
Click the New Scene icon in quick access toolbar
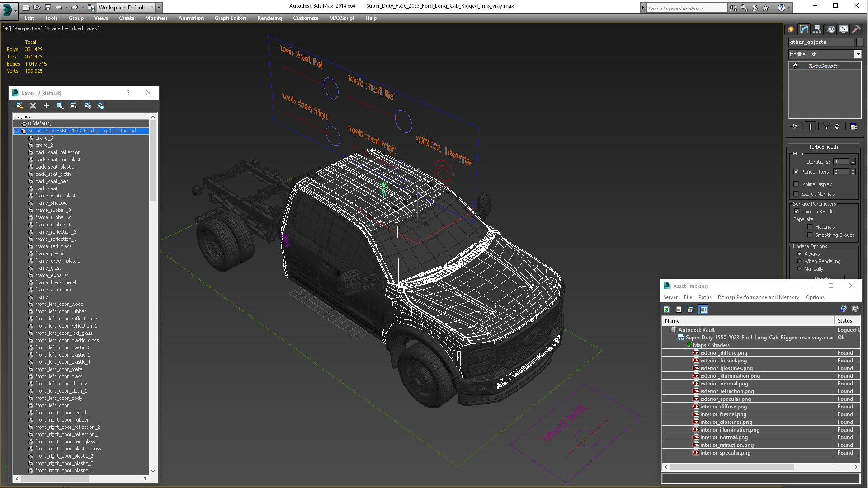click(x=26, y=7)
